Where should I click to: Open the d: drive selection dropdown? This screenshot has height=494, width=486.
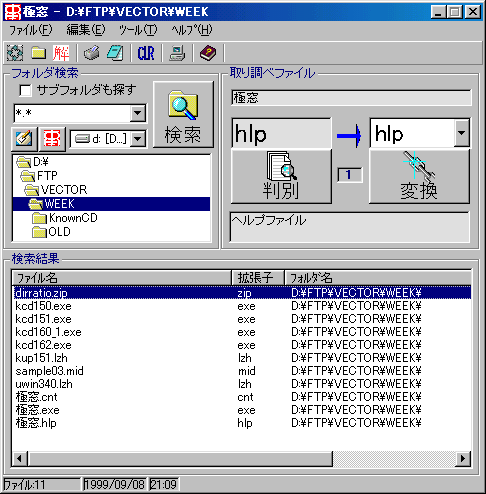[x=138, y=139]
